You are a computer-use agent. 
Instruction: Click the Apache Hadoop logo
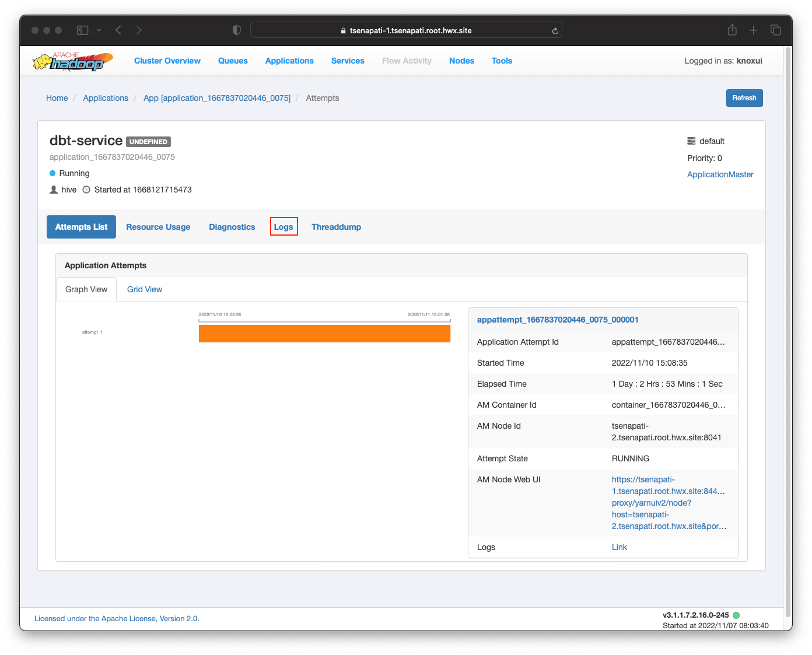click(71, 62)
